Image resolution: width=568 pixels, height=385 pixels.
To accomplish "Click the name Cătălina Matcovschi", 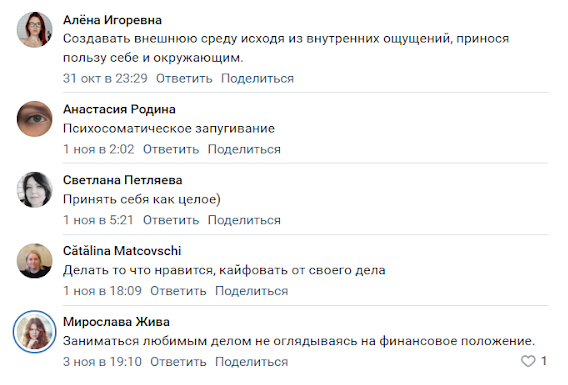I will (122, 251).
